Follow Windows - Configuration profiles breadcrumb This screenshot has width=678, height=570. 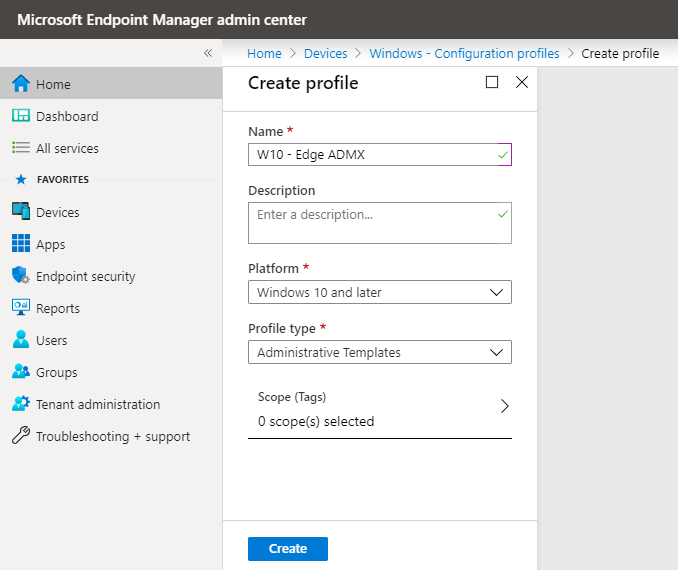click(x=464, y=53)
